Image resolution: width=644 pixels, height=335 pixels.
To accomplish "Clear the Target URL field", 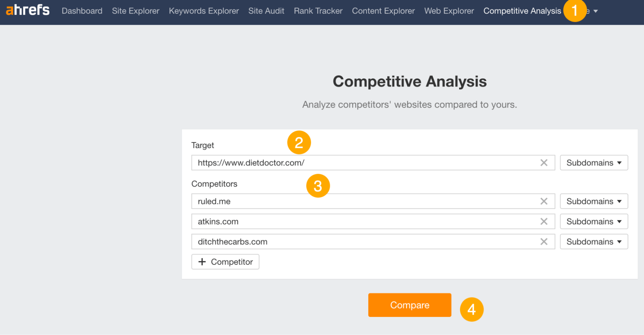I will tap(544, 163).
